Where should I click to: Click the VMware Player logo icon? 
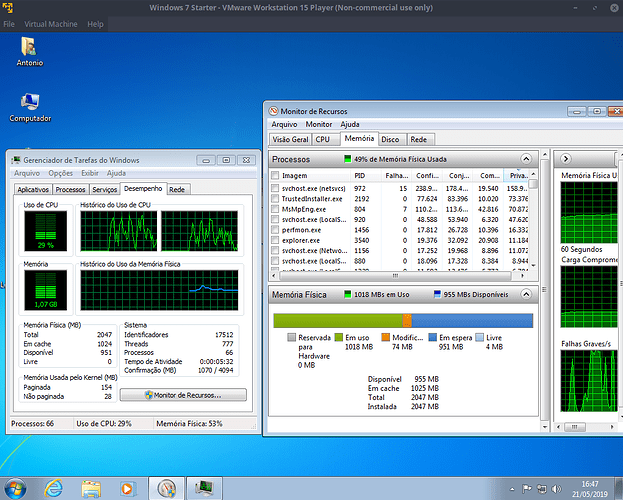[7, 8]
